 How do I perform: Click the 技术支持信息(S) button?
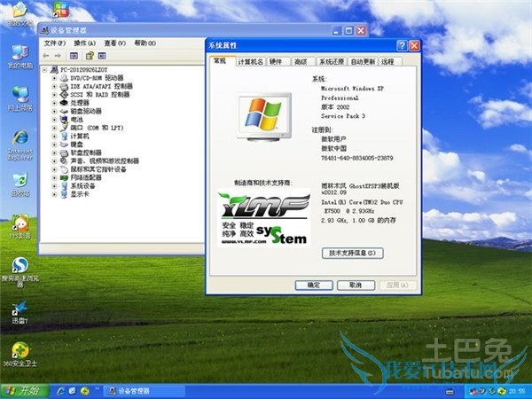pos(353,253)
